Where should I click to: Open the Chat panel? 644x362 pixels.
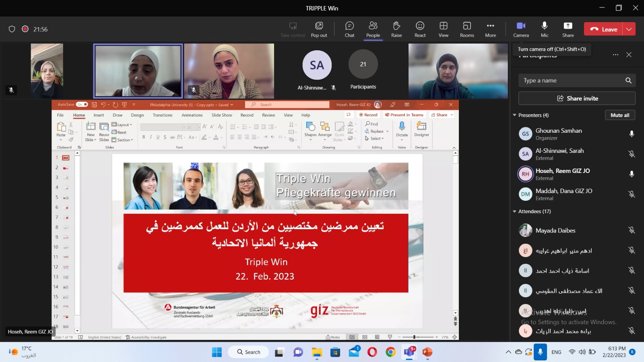point(349,29)
